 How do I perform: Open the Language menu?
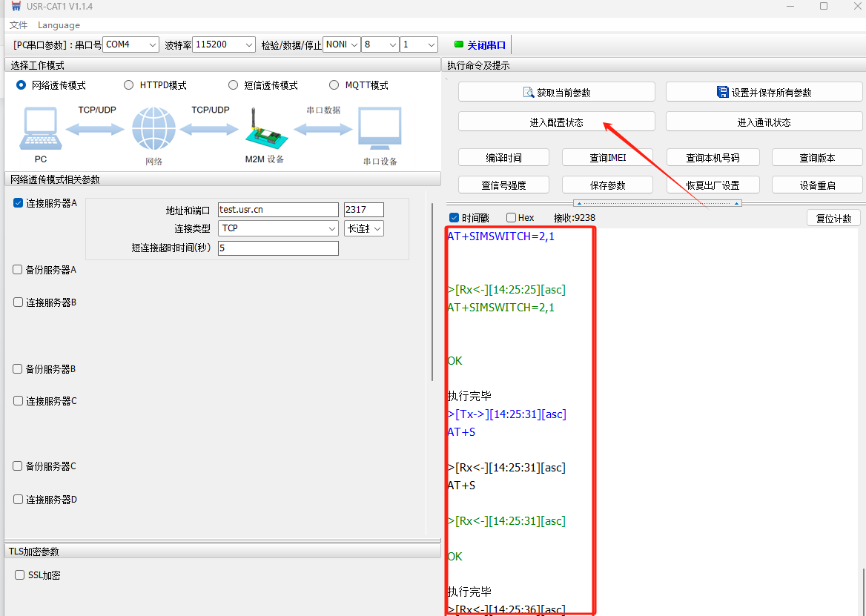(x=59, y=25)
